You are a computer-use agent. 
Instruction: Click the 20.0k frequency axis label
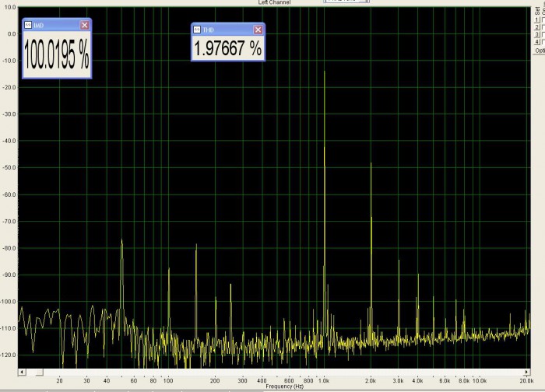(x=526, y=381)
